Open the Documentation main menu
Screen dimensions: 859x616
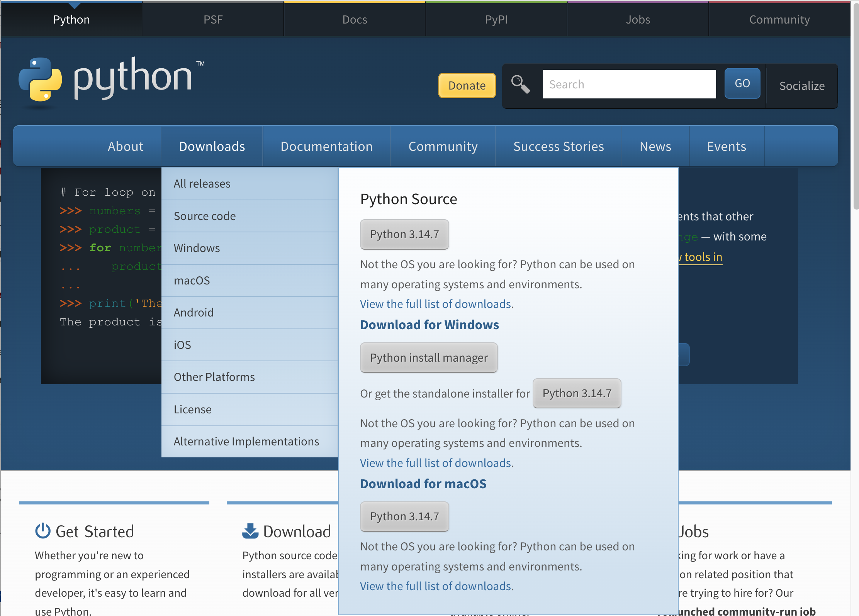[327, 146]
